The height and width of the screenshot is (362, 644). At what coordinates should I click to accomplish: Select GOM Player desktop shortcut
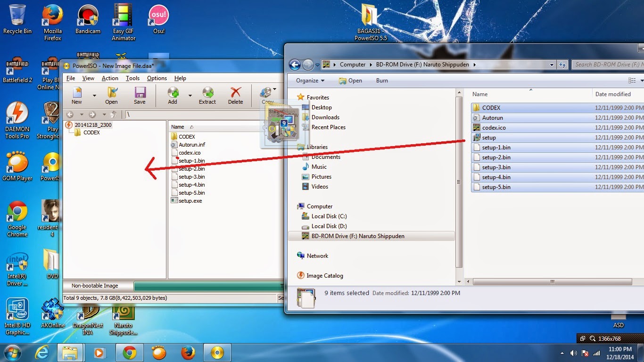coord(17,166)
